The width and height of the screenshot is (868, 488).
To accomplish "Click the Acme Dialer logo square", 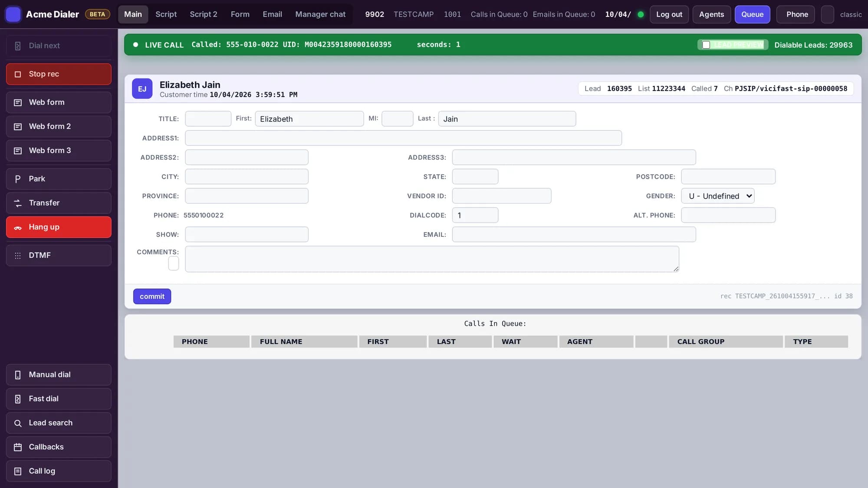I will [x=13, y=14].
